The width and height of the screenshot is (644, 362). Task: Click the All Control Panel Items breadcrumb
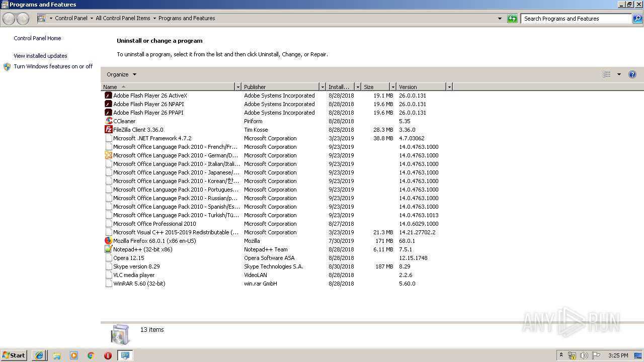(x=123, y=18)
